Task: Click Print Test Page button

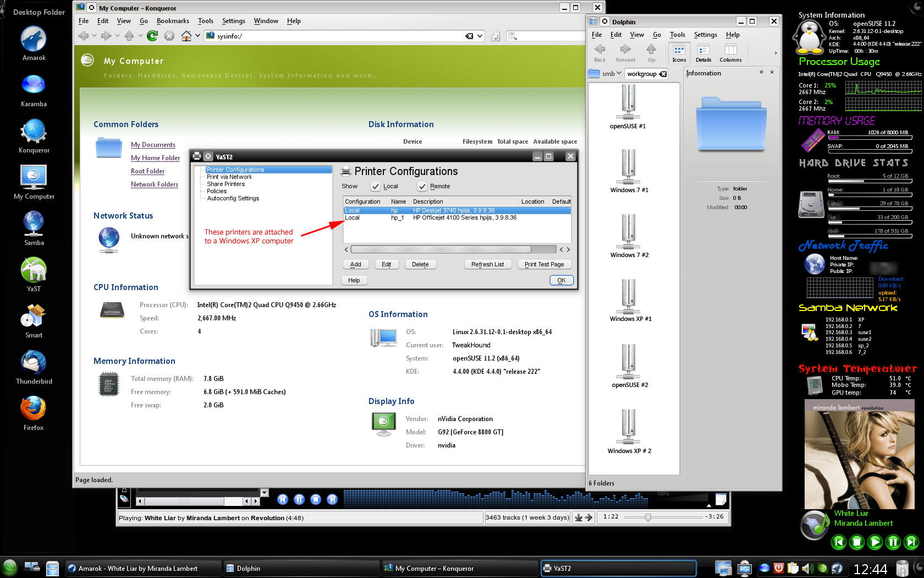Action: tap(544, 265)
